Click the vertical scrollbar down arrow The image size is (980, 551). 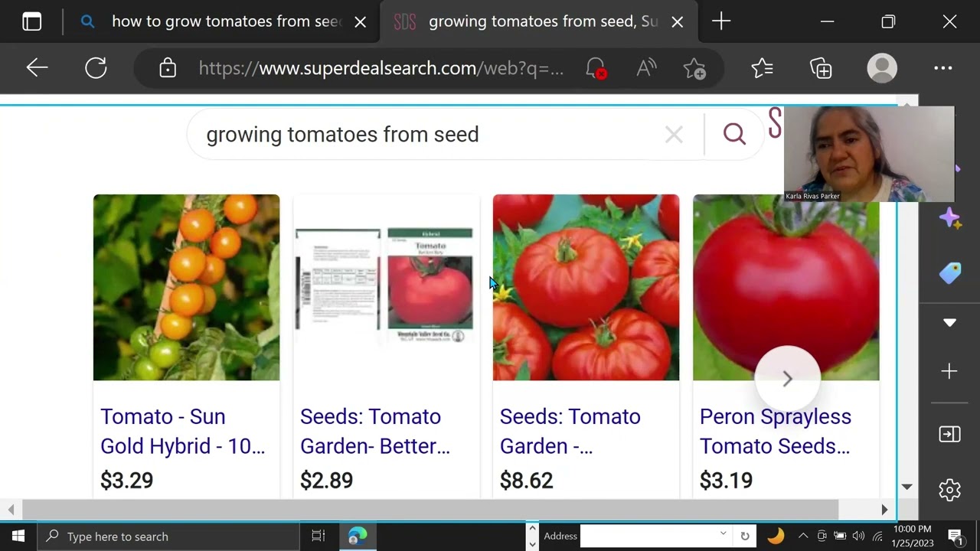906,487
